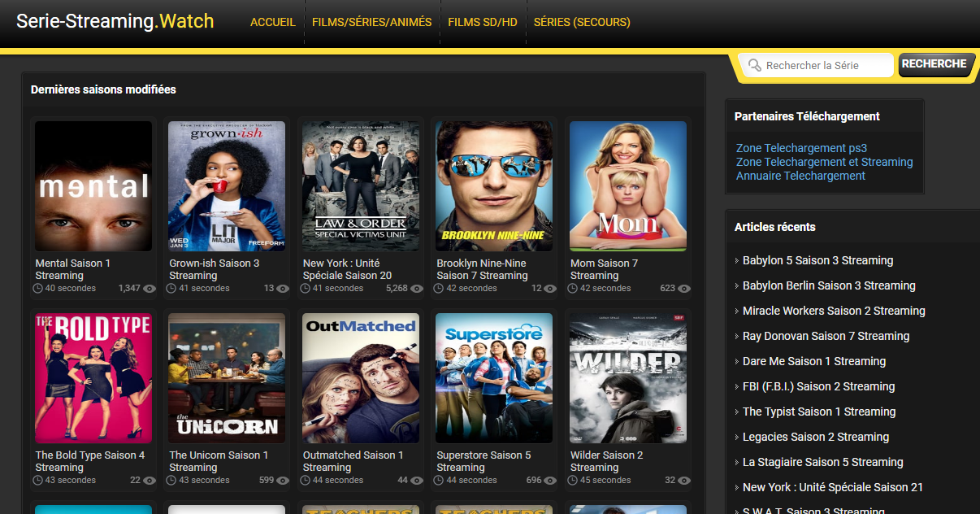Screen dimensions: 980x514
Task: Click the clock icon under The Bold Type Saison 4
Action: point(38,481)
